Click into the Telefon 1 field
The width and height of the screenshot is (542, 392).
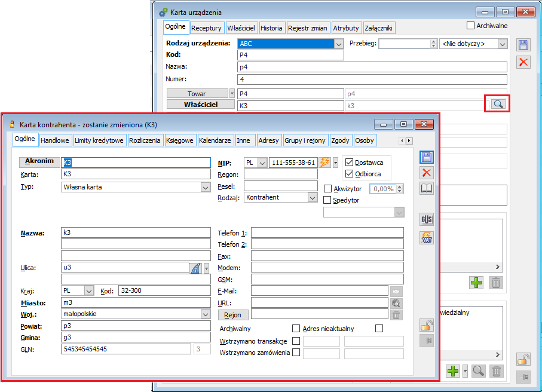[327, 232]
